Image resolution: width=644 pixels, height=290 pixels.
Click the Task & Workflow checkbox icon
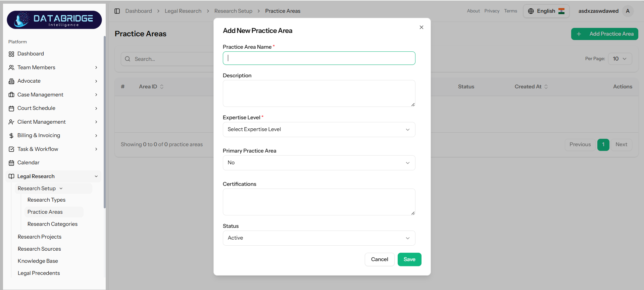tap(11, 149)
